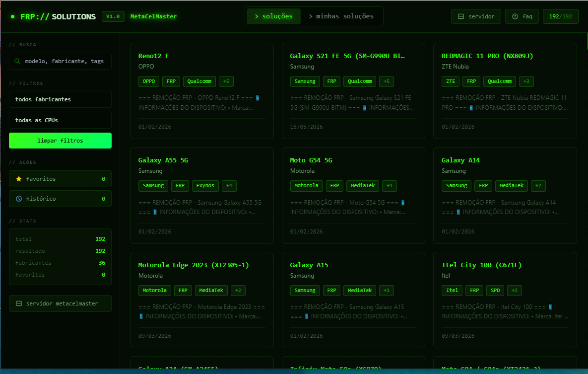The height and width of the screenshot is (374, 588).
Task: Open the todas as CPUs dropdown
Action: [x=61, y=120]
